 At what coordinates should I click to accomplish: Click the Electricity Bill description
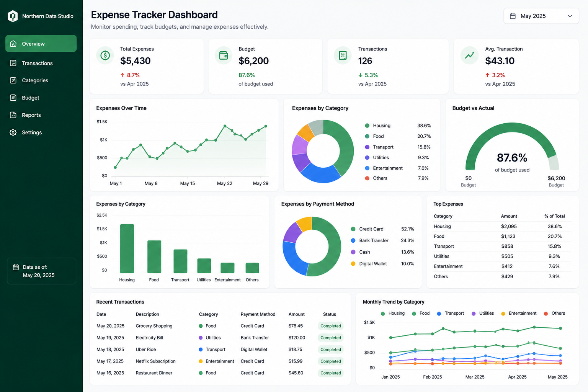(149, 338)
